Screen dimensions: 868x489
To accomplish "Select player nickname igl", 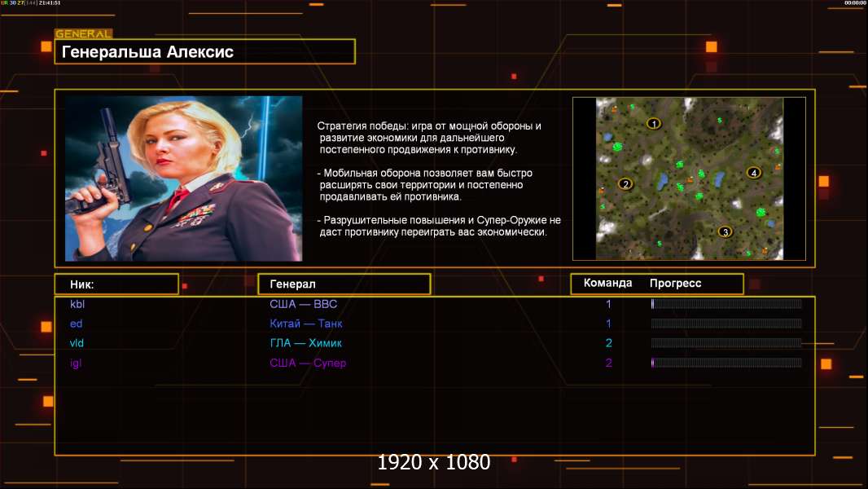I will pyautogui.click(x=76, y=363).
